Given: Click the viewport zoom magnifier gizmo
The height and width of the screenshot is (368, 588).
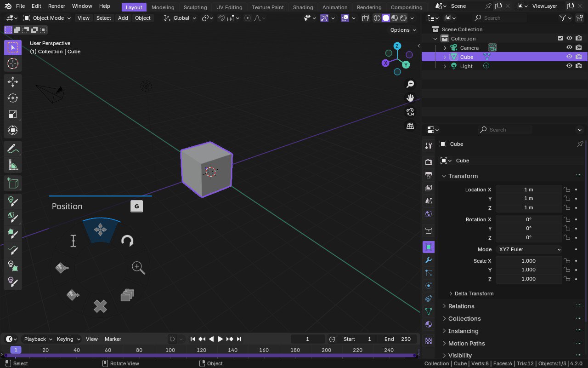Looking at the screenshot, I should click(410, 84).
